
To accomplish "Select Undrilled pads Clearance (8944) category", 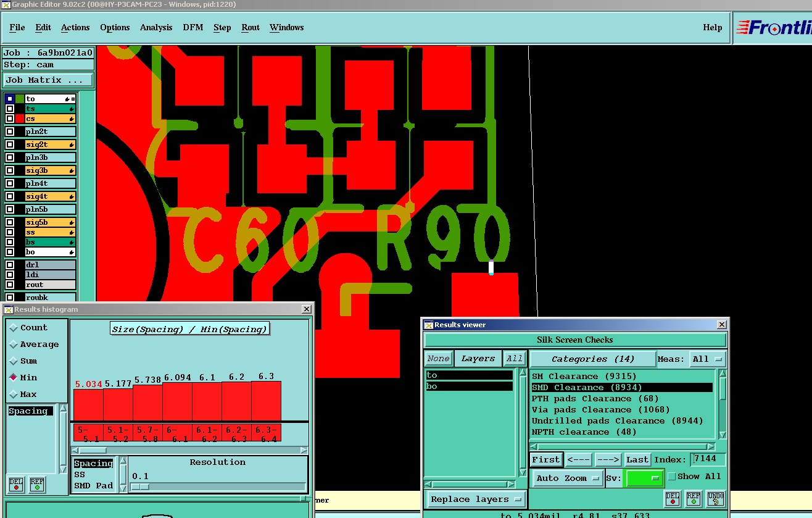I will pos(622,421).
